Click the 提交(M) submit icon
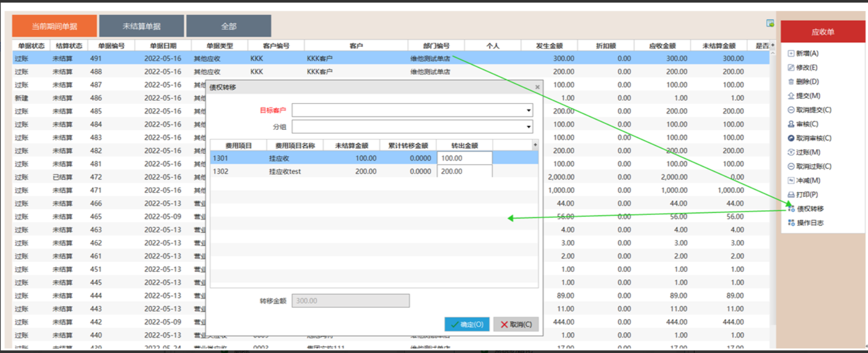The width and height of the screenshot is (868, 353). pos(791,96)
